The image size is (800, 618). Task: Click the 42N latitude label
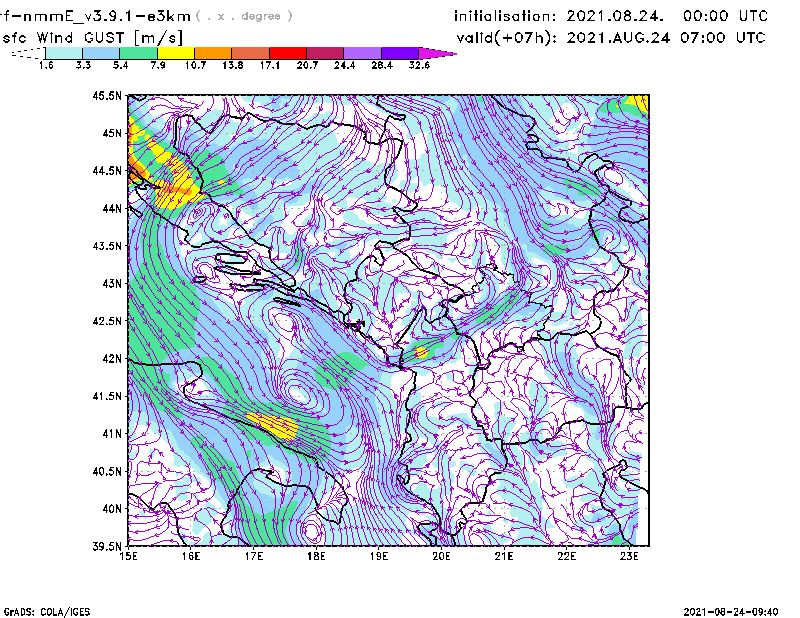tap(112, 358)
